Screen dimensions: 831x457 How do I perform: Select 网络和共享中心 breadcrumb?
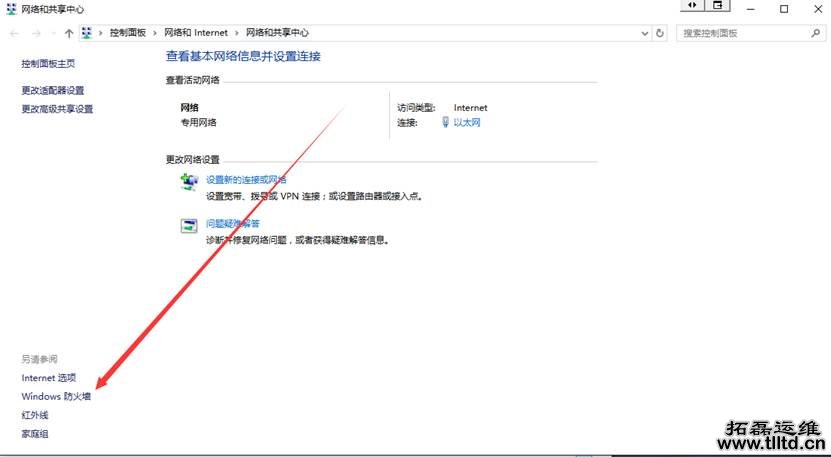pos(277,33)
